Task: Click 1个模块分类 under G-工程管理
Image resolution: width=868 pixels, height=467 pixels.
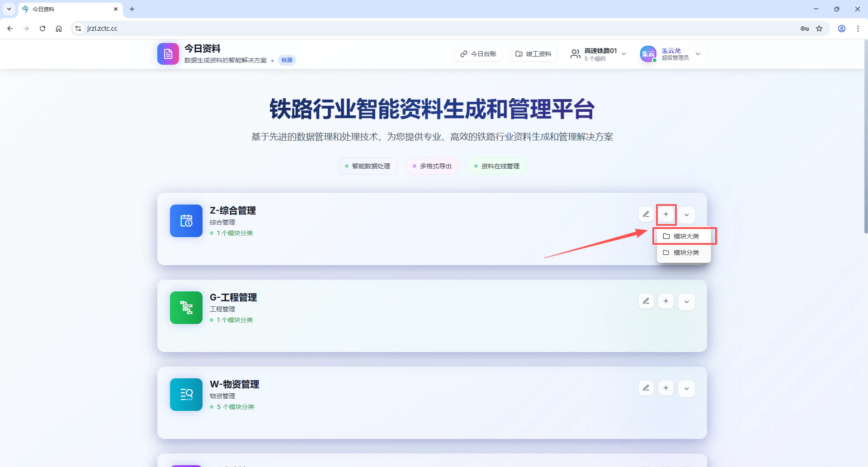Action: (x=235, y=320)
